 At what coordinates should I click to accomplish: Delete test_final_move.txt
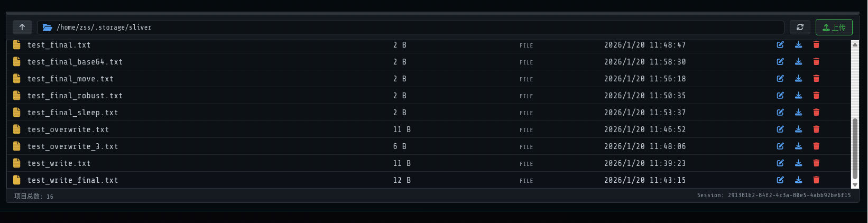pos(816,79)
